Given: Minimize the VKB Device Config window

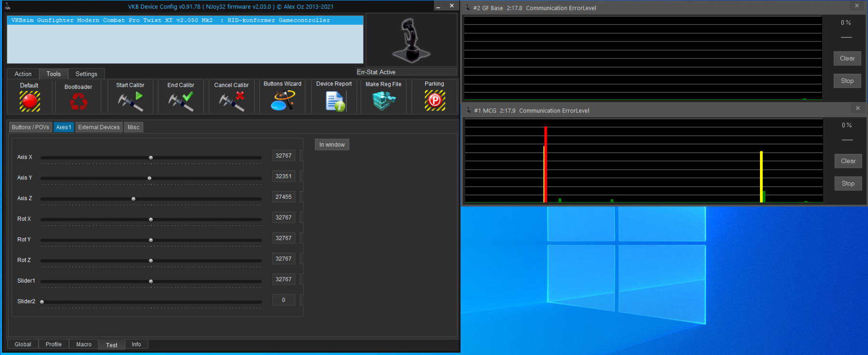Looking at the screenshot, I should tap(438, 6).
